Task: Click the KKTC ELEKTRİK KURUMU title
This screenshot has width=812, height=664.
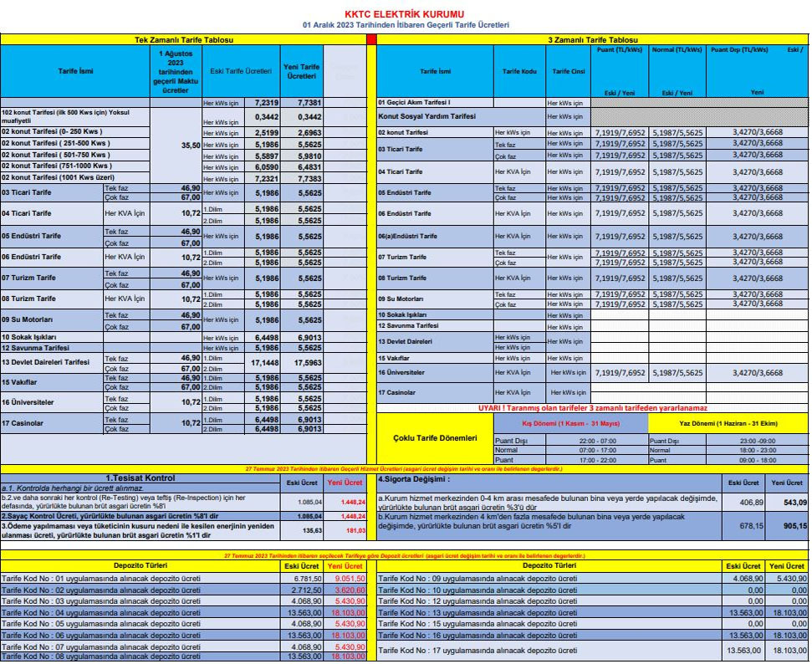Action: pos(404,13)
